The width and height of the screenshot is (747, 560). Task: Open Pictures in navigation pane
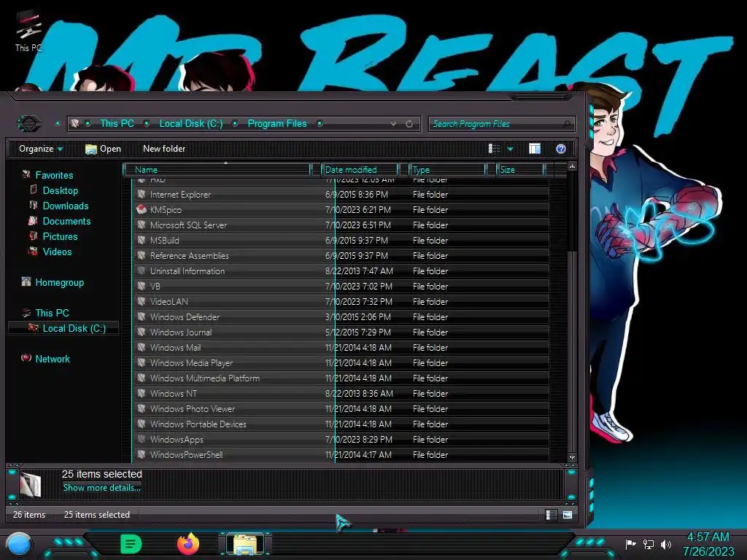60,236
